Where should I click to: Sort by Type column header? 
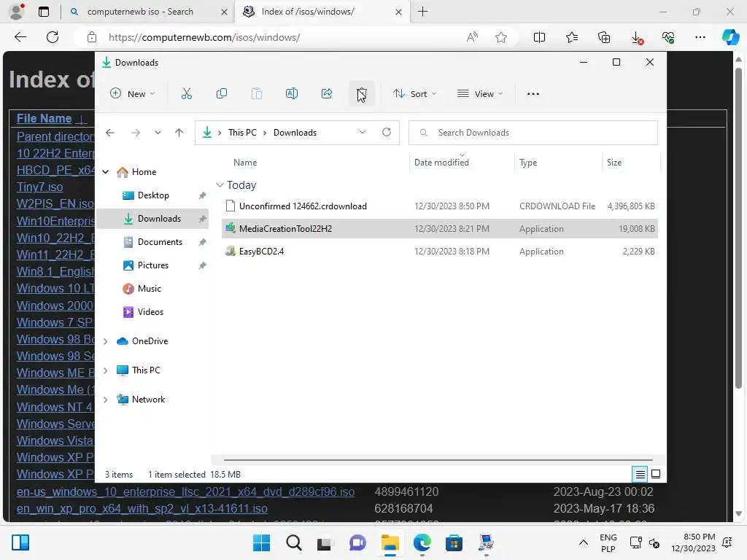(528, 163)
